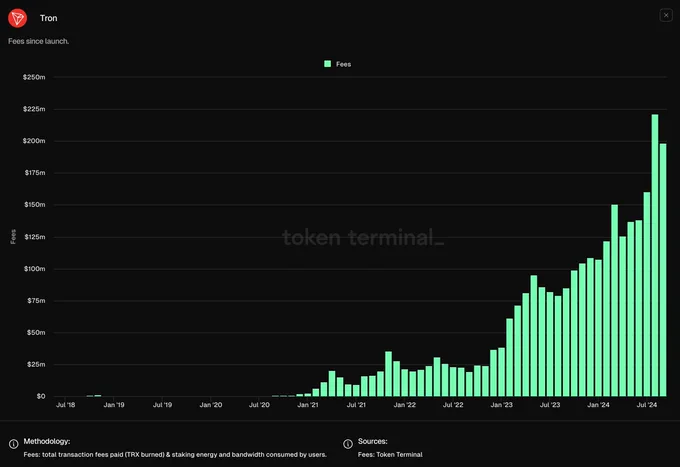This screenshot has width=680, height=467.
Task: Click the $150m y-axis label
Action: click(35, 205)
